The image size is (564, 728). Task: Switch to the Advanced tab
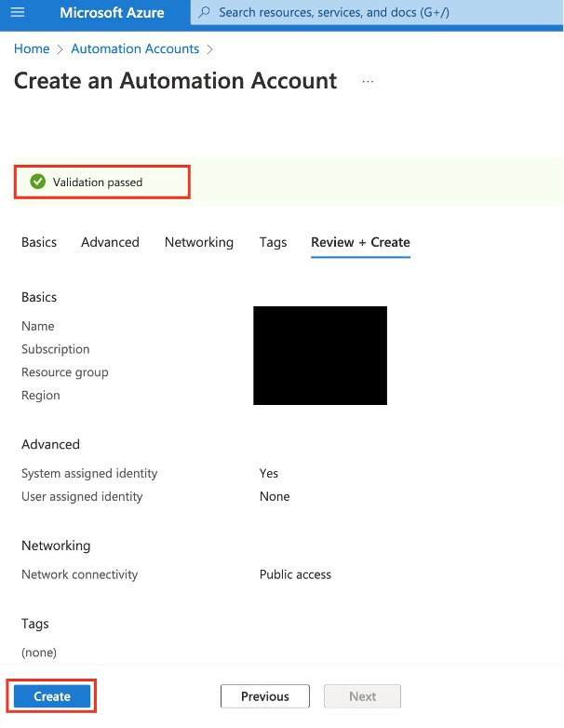tap(110, 242)
